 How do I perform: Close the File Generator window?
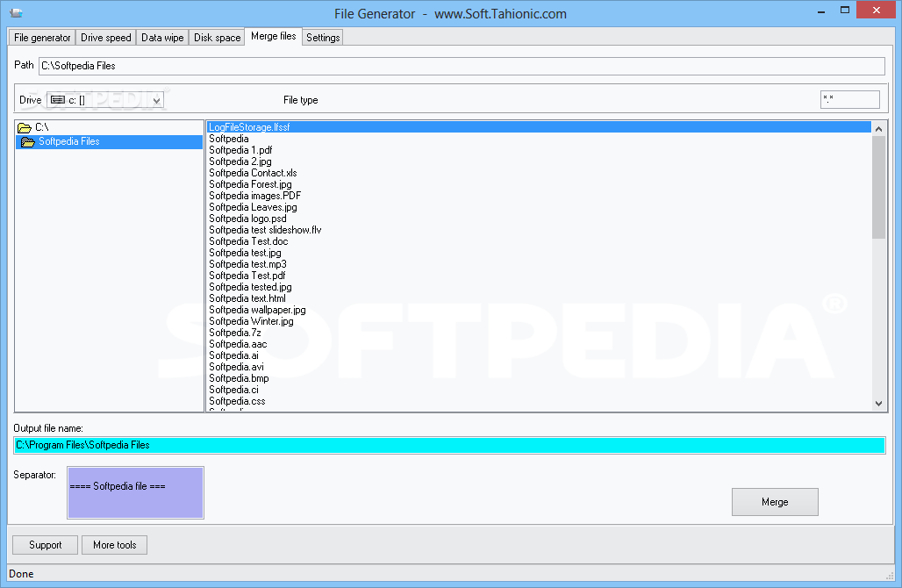click(x=876, y=10)
